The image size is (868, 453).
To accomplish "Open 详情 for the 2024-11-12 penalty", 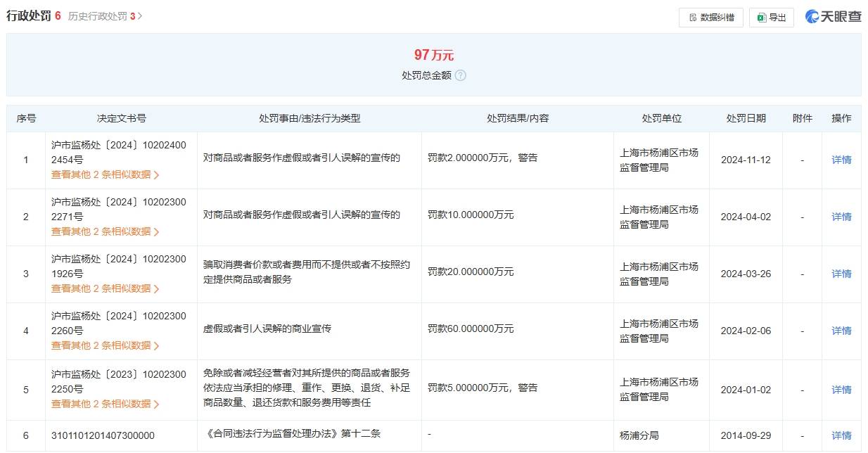I will (841, 160).
